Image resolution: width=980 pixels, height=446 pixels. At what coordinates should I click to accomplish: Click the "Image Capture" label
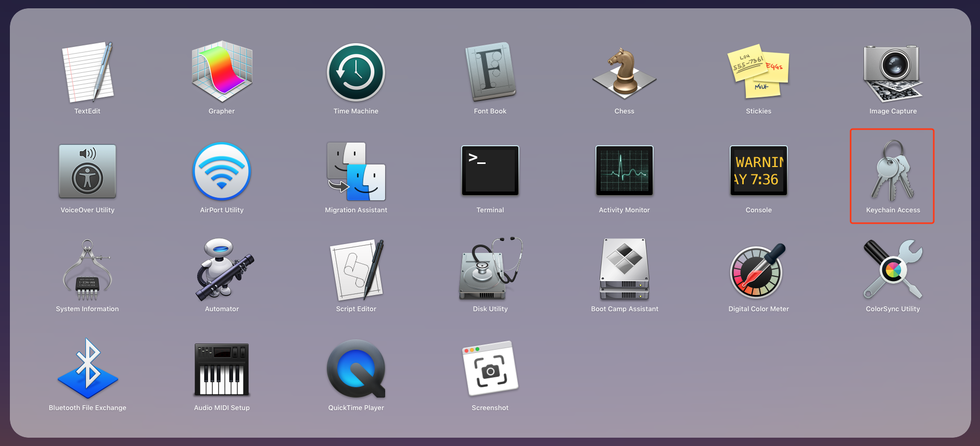(893, 111)
